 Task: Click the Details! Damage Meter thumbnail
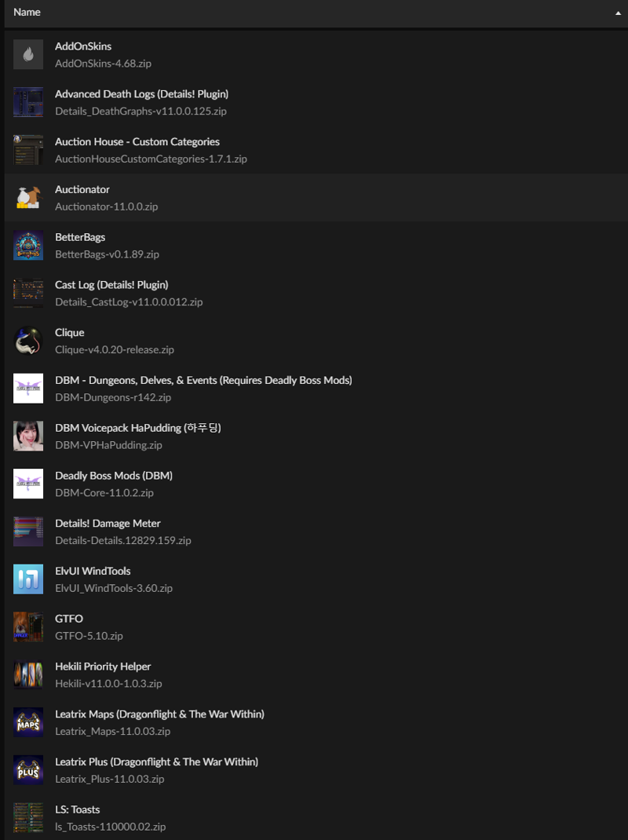(27, 531)
